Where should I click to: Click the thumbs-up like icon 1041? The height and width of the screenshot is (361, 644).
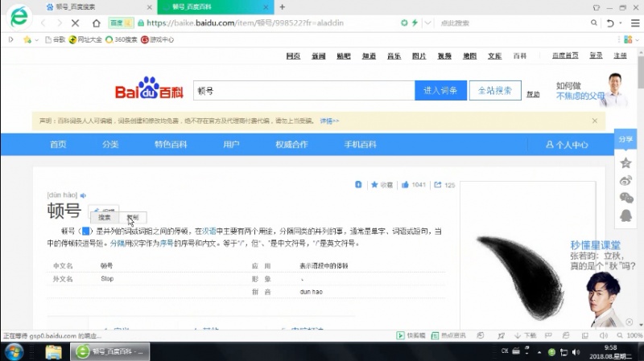[406, 185]
